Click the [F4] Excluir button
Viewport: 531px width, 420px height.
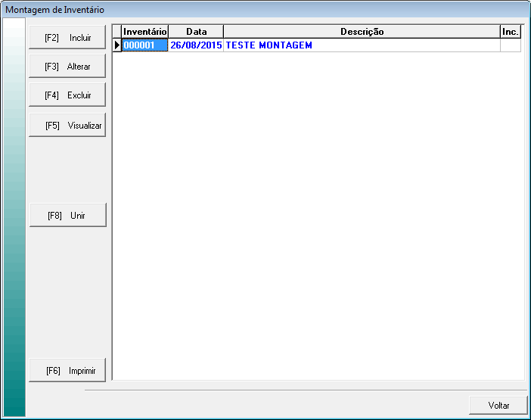coord(67,95)
